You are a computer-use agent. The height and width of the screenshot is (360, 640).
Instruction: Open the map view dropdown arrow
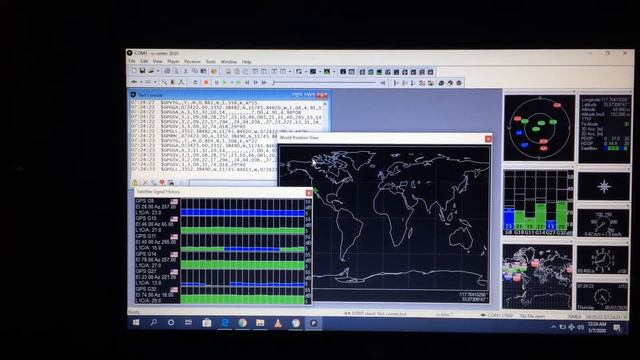pyautogui.click(x=306, y=72)
